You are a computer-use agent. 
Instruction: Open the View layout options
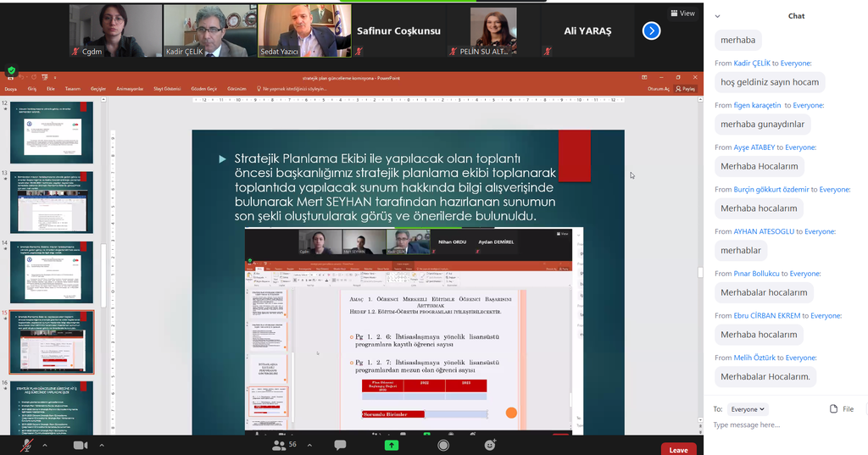(682, 13)
